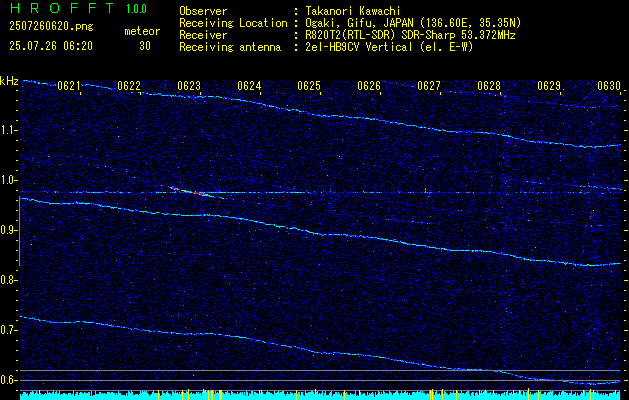Click the meteor label
The width and height of the screenshot is (629, 400).
(x=142, y=31)
